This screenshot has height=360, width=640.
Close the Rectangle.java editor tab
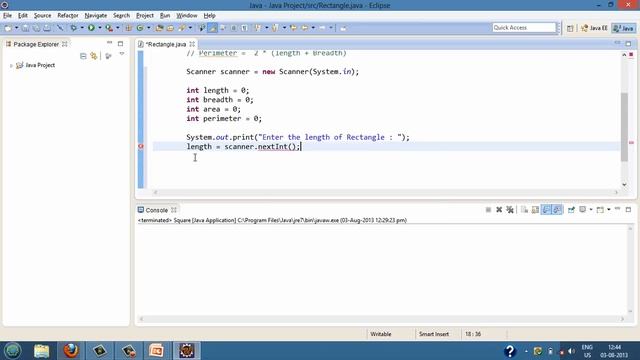tap(192, 44)
